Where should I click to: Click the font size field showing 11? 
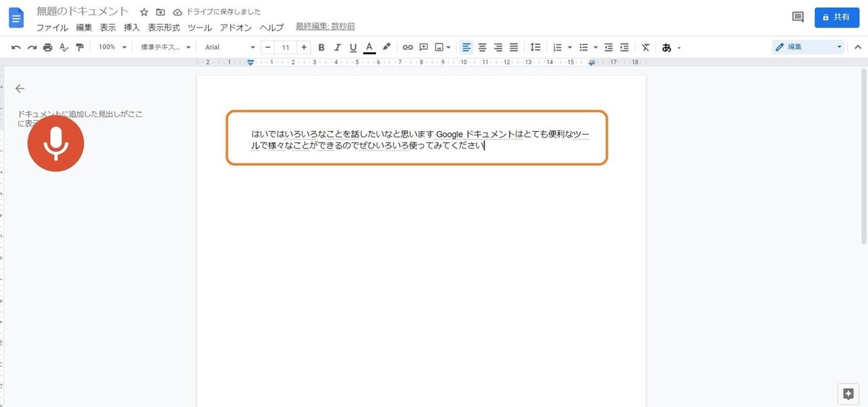pos(286,47)
